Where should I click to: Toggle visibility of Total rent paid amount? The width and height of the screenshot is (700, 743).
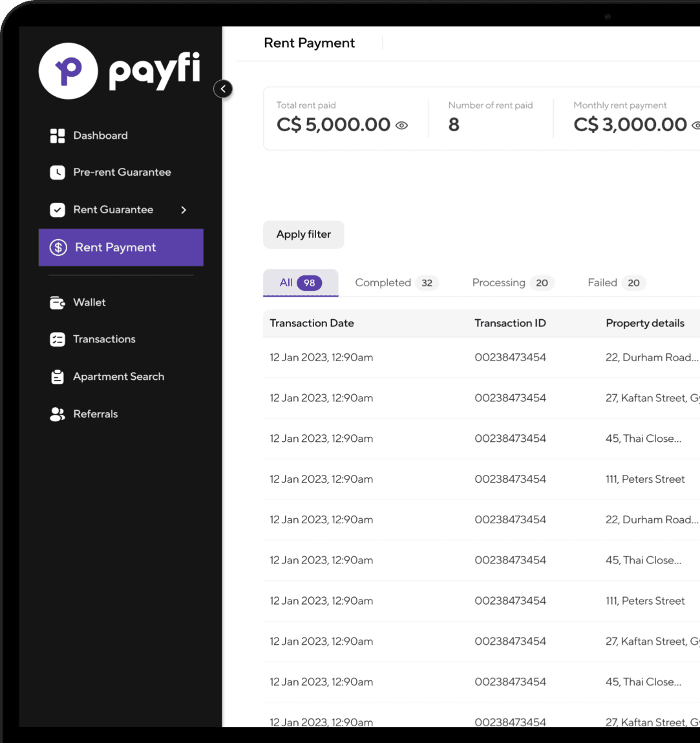tap(402, 125)
